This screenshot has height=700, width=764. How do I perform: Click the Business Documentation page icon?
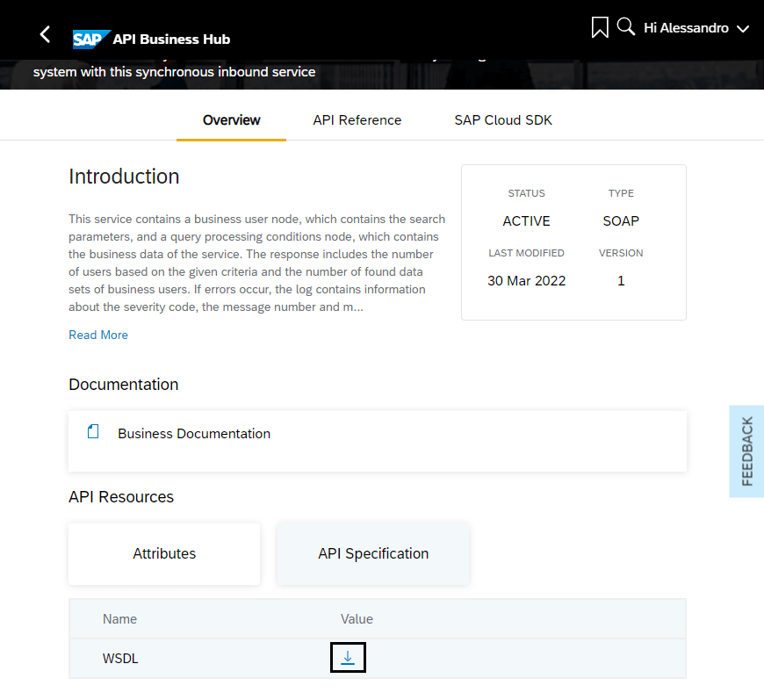(x=93, y=431)
